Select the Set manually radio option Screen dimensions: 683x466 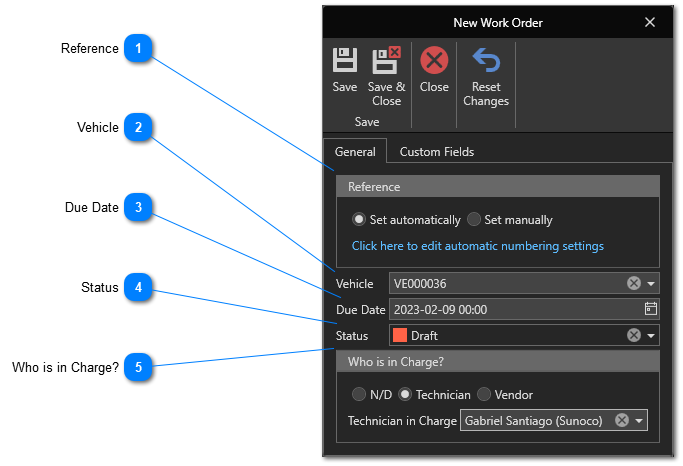tap(474, 220)
